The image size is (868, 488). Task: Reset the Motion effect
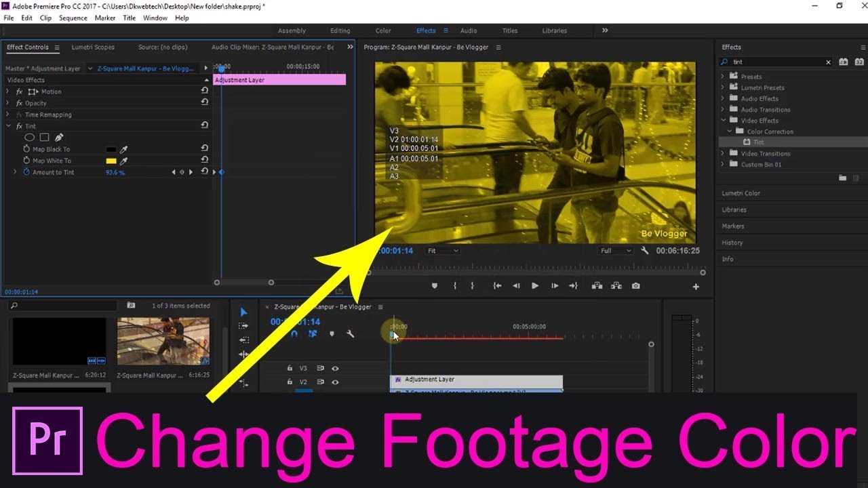pos(204,91)
